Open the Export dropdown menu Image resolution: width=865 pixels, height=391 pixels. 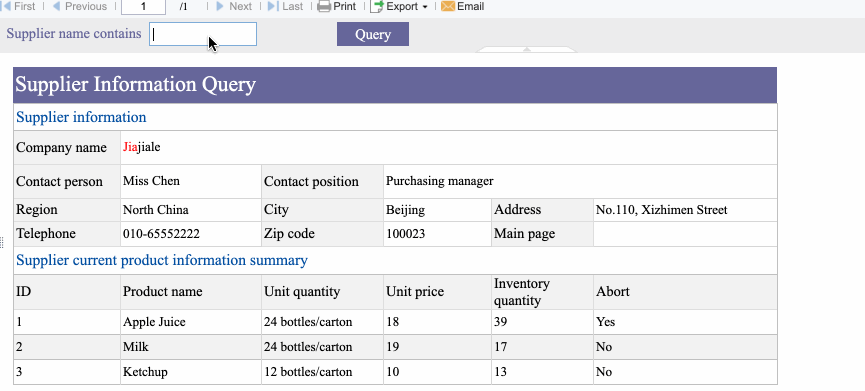(x=400, y=7)
